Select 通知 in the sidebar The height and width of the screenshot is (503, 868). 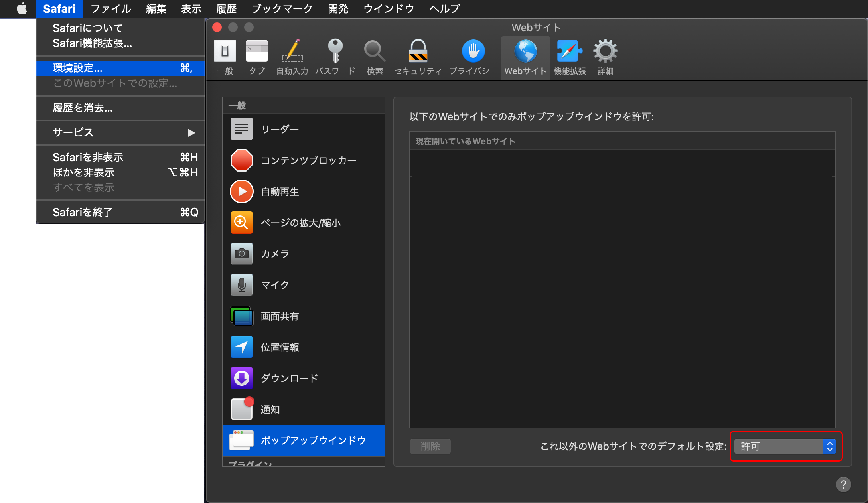point(303,409)
